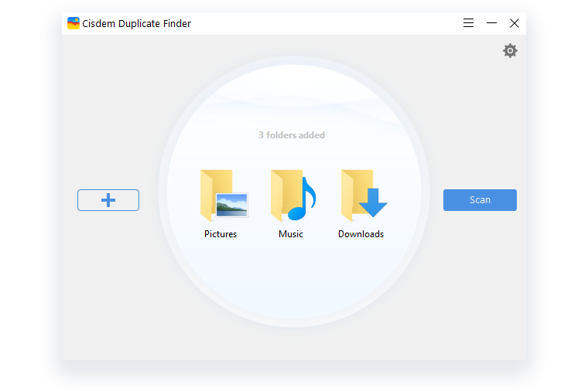Minimize the Cisdem Duplicate Finder window
The height and width of the screenshot is (391, 588).
pyautogui.click(x=491, y=23)
